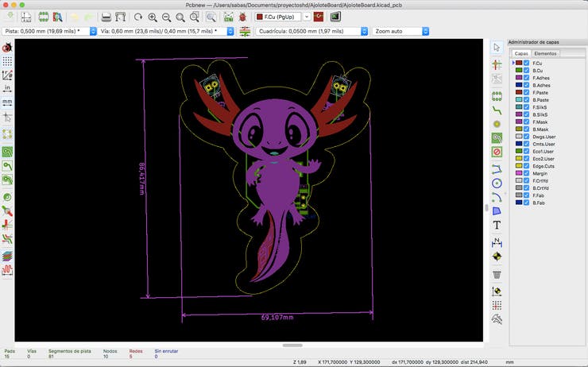The height and width of the screenshot is (367, 588).
Task: Open Zoom auto dropdown
Action: pos(400,32)
